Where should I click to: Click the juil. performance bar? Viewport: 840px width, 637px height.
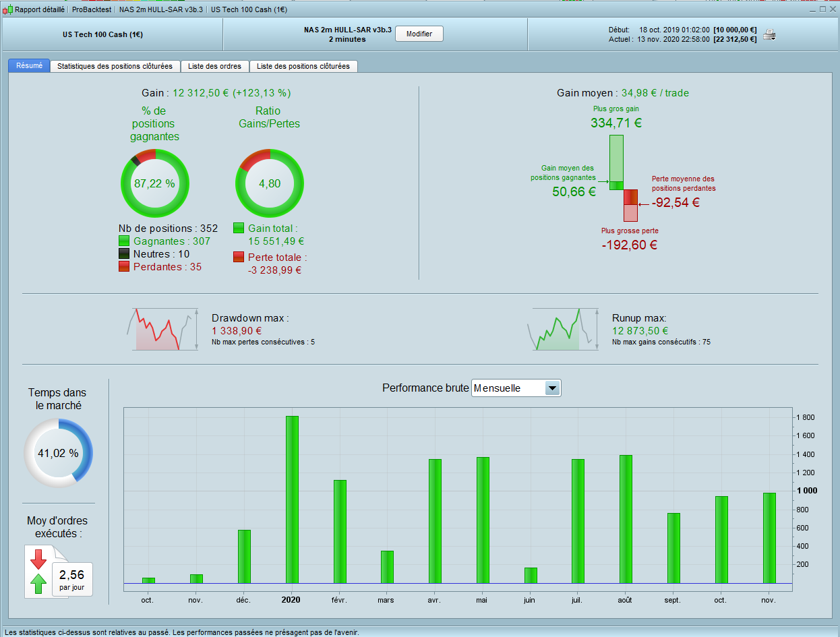tap(578, 521)
